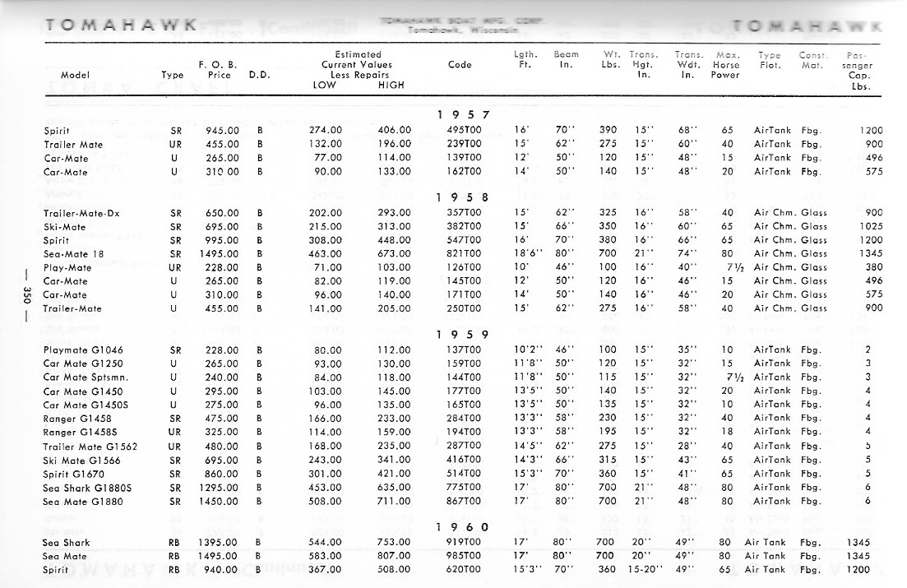
Task: Select code 126T00
Action: [x=464, y=267]
